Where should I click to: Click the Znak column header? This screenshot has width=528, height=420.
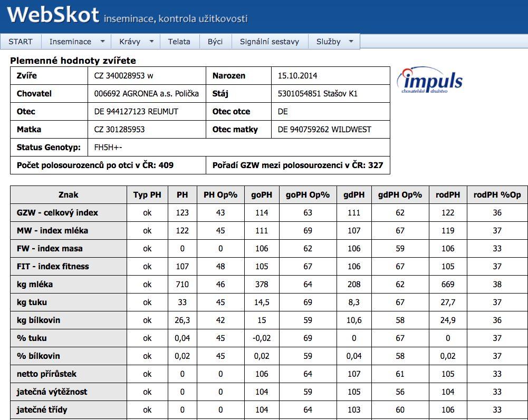69,194
